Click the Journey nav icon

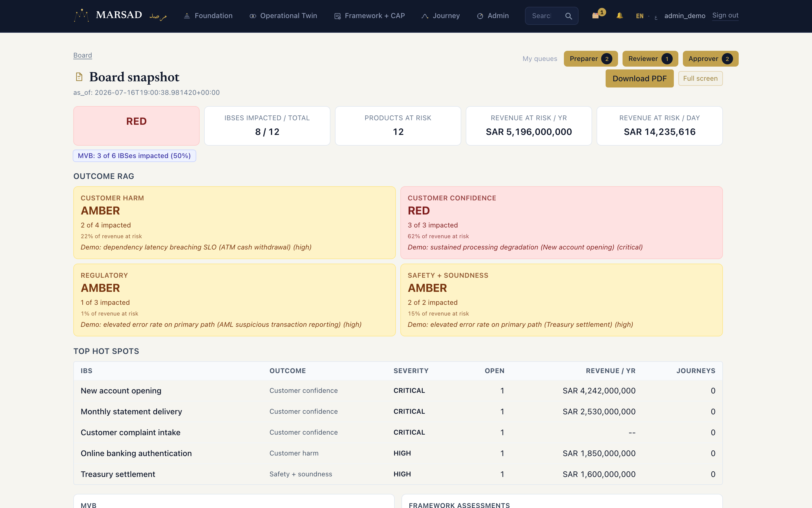(425, 16)
